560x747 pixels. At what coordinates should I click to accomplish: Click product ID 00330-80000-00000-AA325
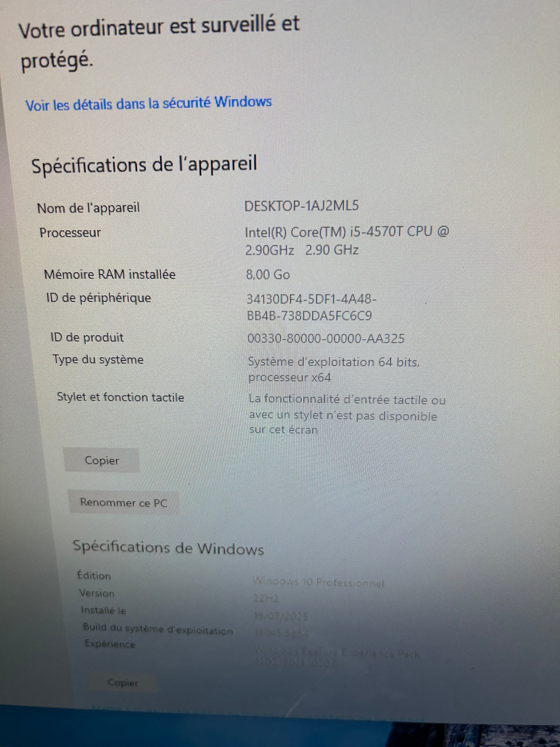tap(326, 338)
